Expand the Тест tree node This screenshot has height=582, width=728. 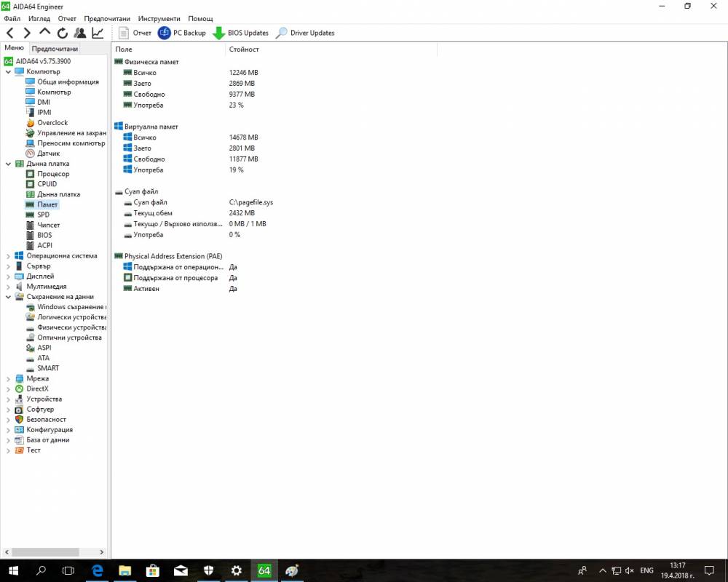[8, 450]
